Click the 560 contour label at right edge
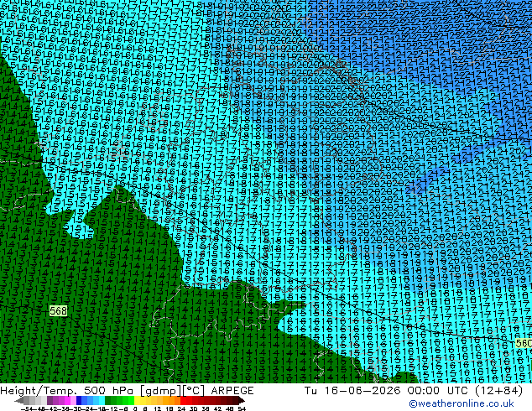532x411 pixels. coord(524,343)
